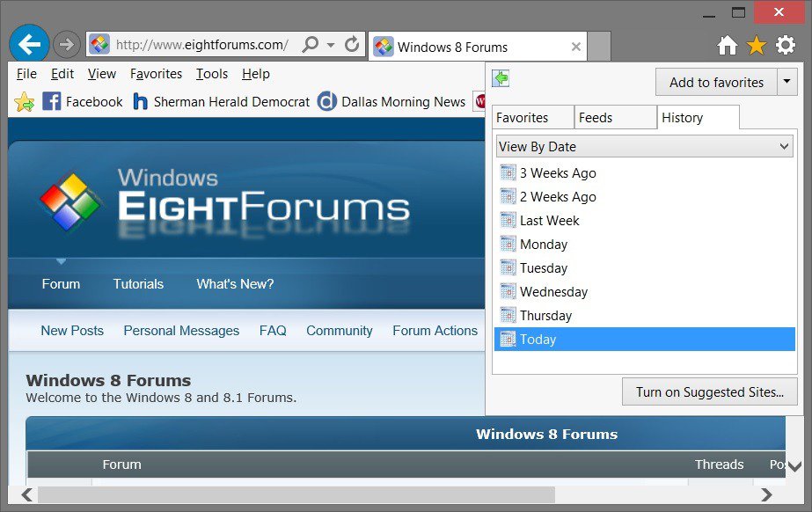Open the What's New? navigation link
The height and width of the screenshot is (512, 812).
pyautogui.click(x=235, y=283)
